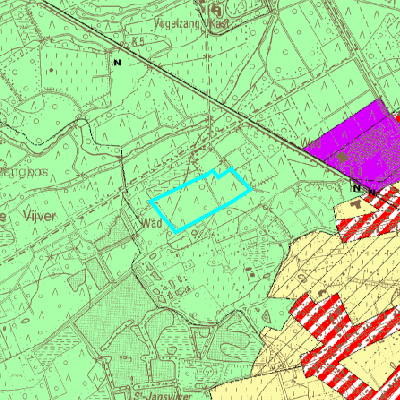Viewport: 400px width, 400px height.
Task: Select the Vijver map label
Action: [40, 216]
